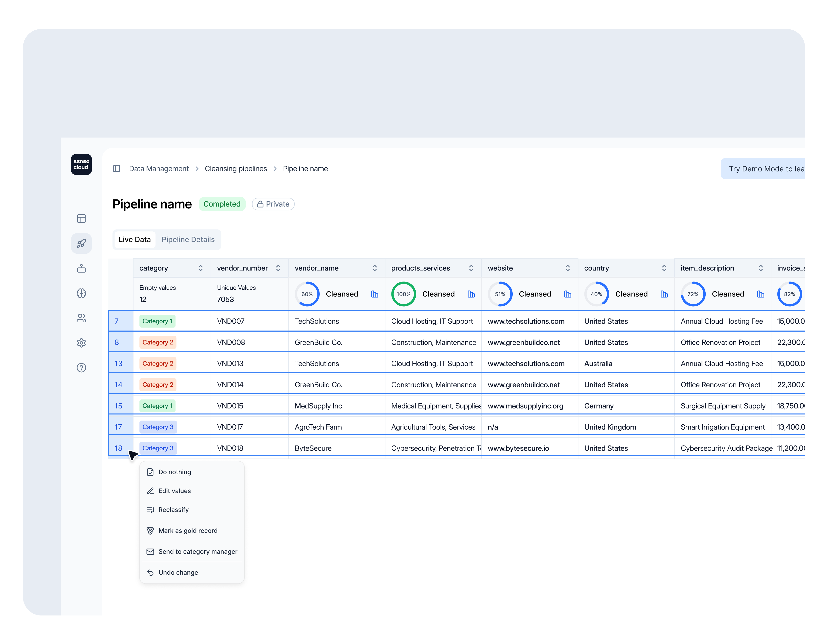
Task: Click the www.bytesecure.io website cell
Action: 530,448
